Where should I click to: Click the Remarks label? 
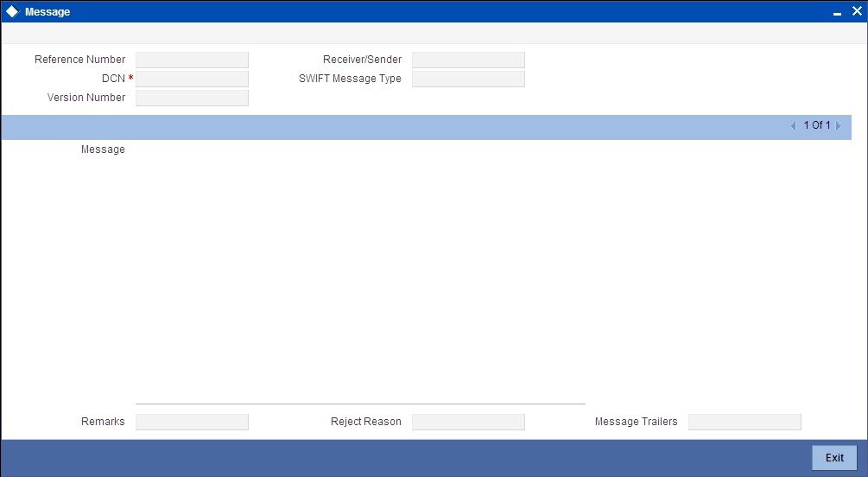[x=103, y=422]
